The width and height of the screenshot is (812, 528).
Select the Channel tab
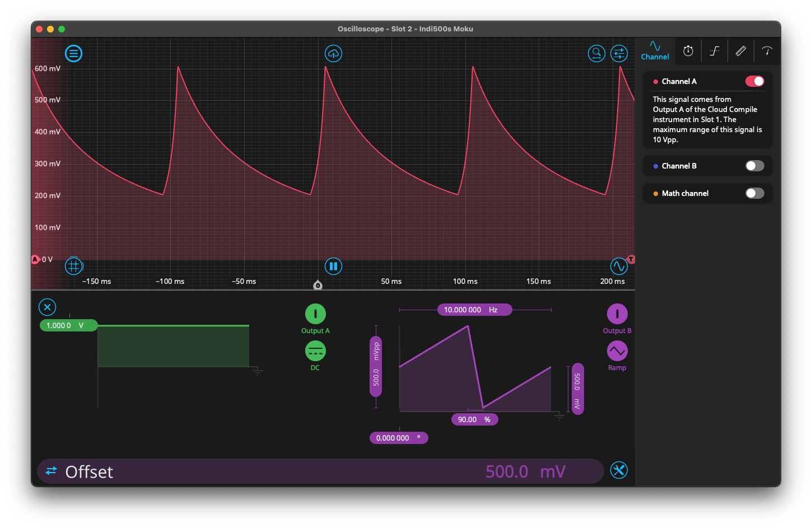click(x=655, y=51)
